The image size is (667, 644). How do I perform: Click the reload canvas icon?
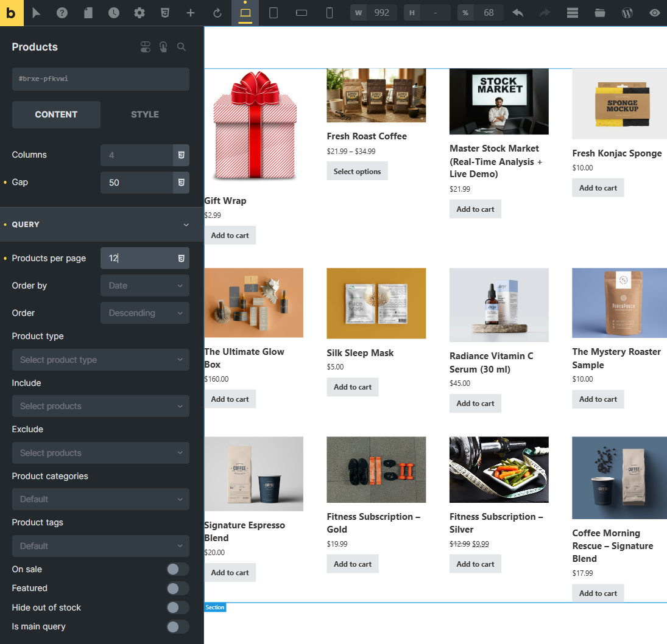pyautogui.click(x=217, y=13)
